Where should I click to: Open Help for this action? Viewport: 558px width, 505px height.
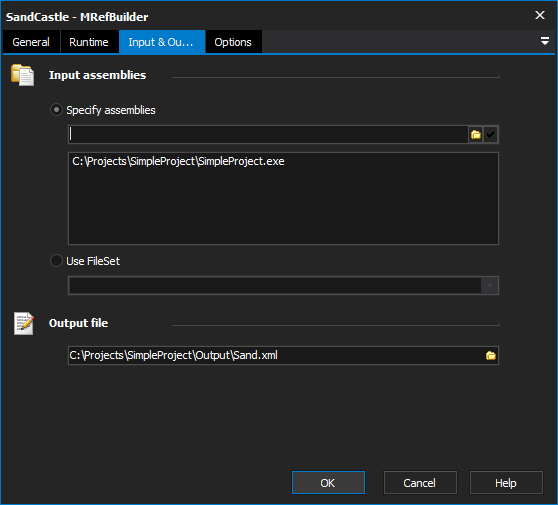click(506, 483)
